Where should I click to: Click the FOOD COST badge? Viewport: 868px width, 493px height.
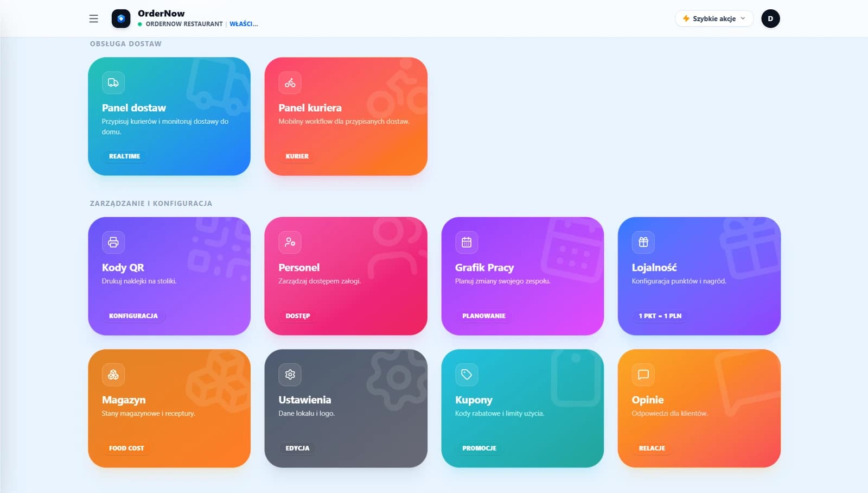126,448
